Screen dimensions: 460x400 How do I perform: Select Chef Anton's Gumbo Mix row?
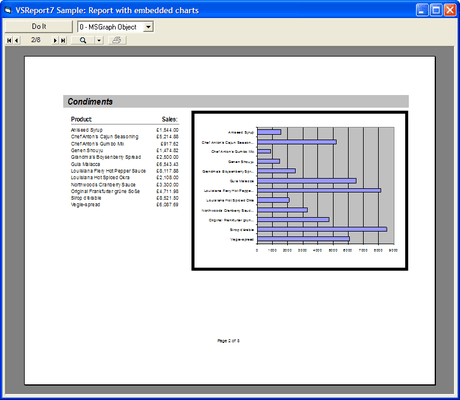pos(125,144)
